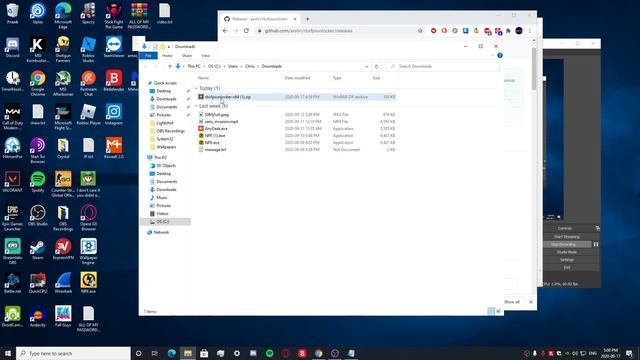Click Show all in Chrome downloads bar
This screenshot has height=360, width=640.
511,302
